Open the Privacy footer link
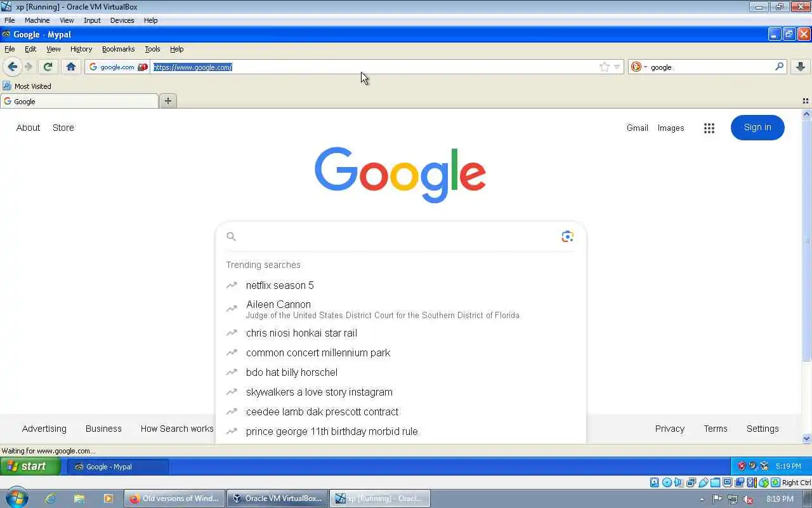 (670, 429)
